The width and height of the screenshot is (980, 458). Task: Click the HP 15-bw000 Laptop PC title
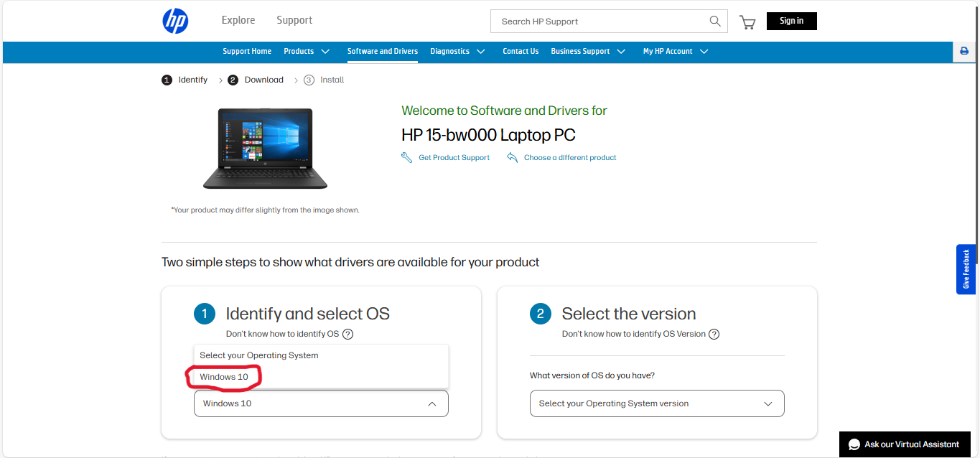[x=488, y=135]
